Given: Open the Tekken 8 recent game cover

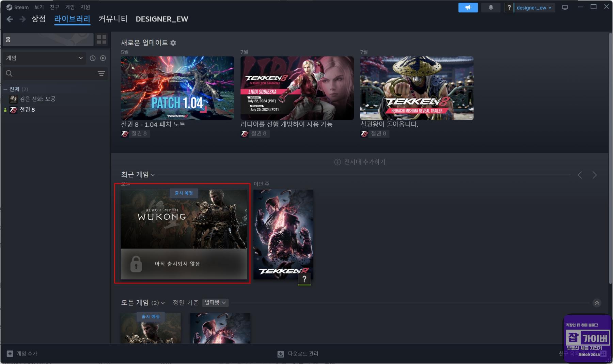Looking at the screenshot, I should coord(283,234).
